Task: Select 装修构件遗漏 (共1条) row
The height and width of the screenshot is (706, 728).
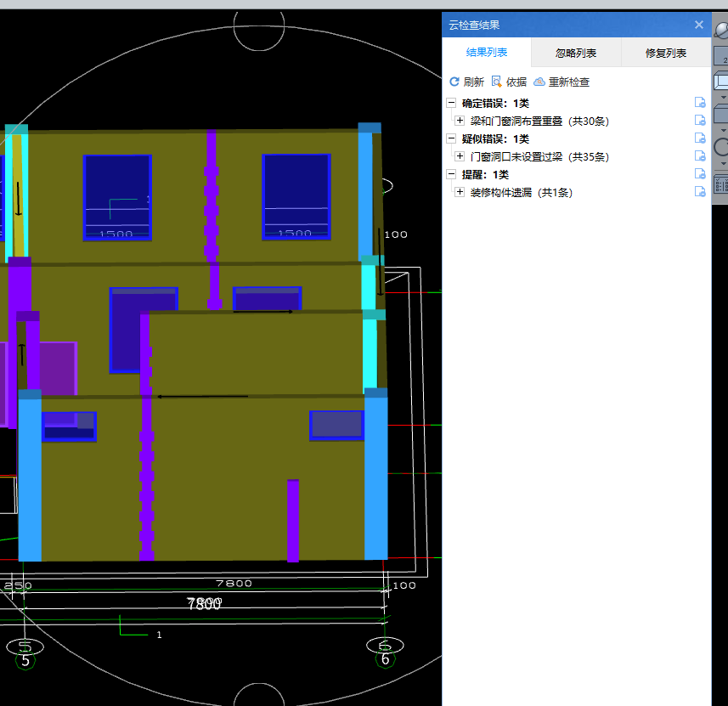Action: pos(522,192)
